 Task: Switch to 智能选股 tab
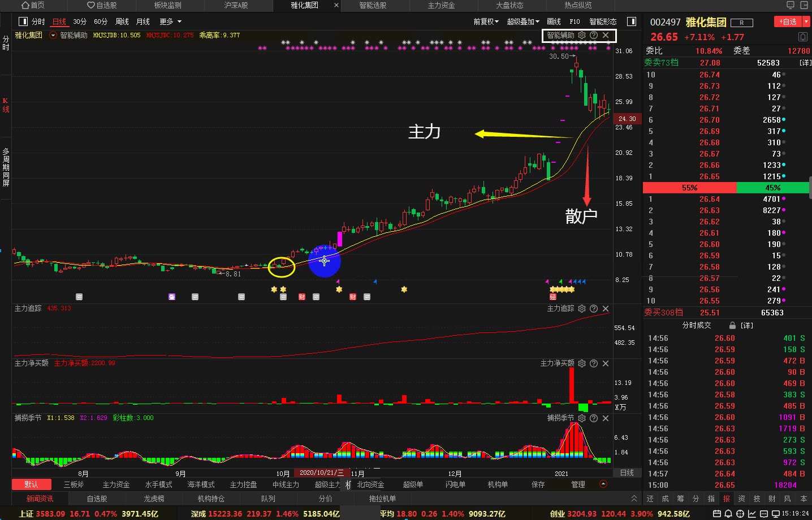point(373,5)
